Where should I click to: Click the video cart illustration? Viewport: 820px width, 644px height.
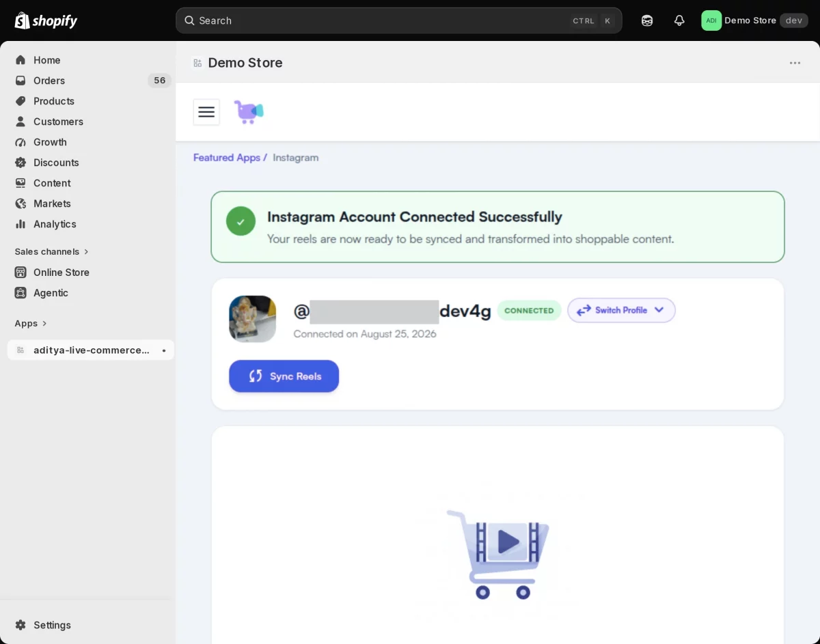coord(498,554)
